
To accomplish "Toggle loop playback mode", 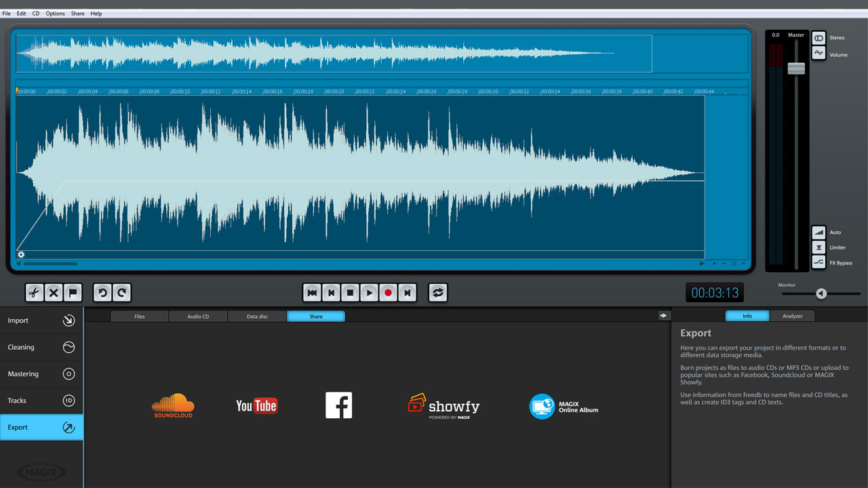I will pos(438,293).
